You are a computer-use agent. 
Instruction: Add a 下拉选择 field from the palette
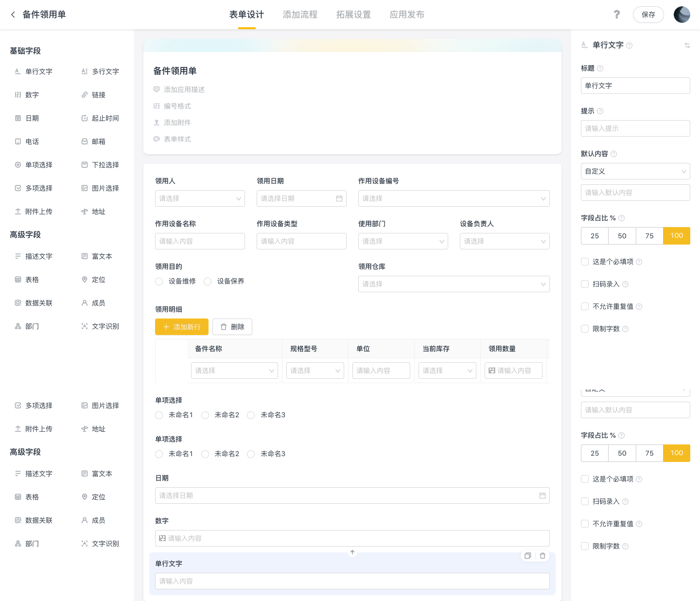tap(100, 165)
